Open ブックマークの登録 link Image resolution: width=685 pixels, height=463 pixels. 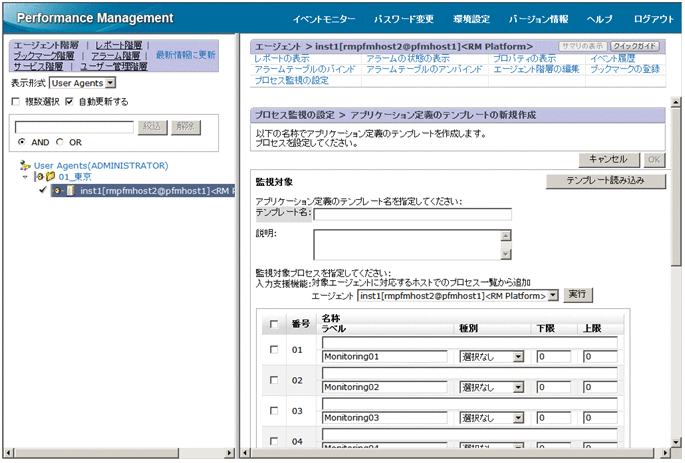point(625,69)
